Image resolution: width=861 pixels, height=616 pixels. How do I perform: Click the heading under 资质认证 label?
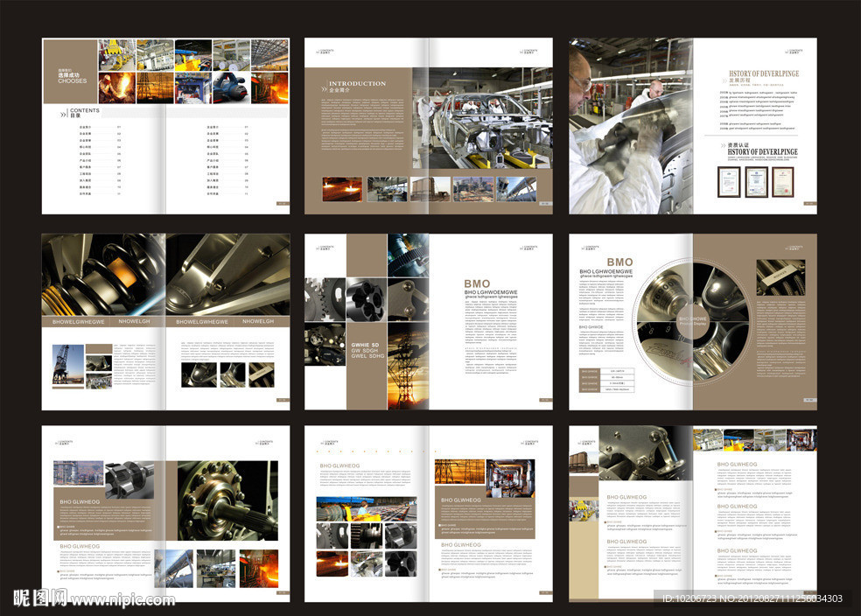click(x=762, y=151)
